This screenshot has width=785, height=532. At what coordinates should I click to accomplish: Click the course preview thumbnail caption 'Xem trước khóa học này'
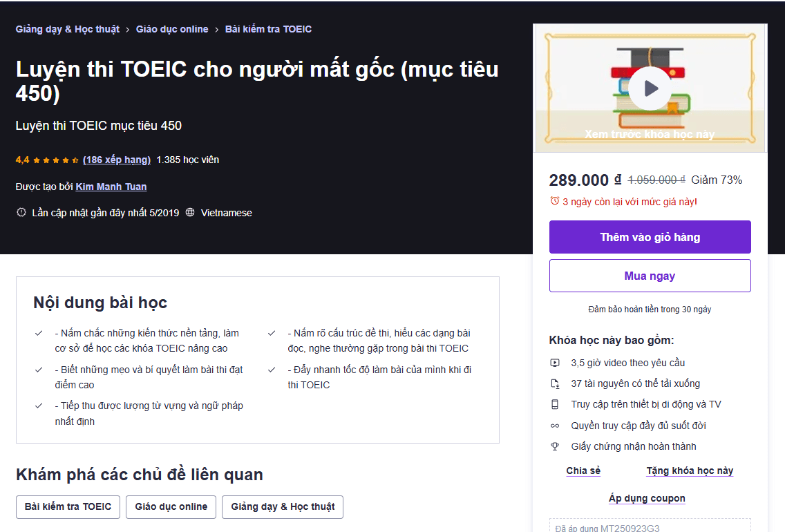tap(650, 134)
